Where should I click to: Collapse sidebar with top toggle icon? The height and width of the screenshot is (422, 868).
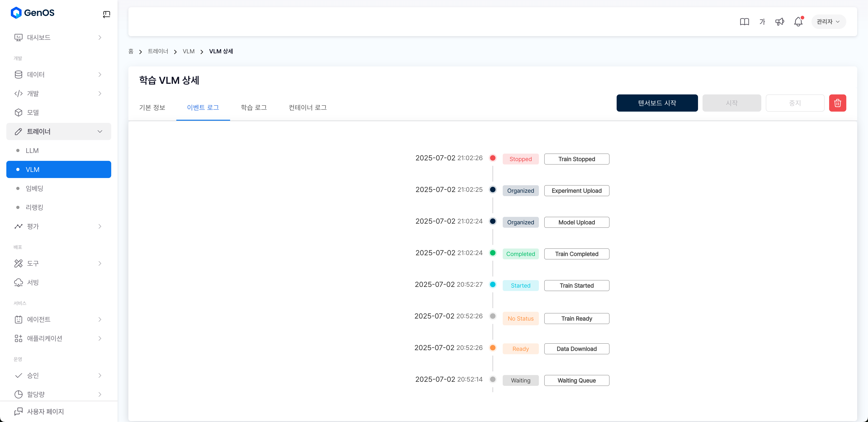coord(106,14)
